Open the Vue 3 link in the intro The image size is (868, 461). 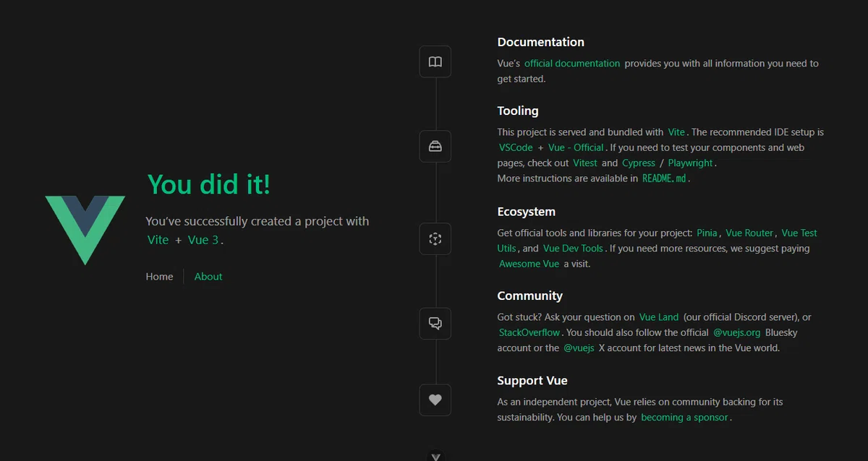point(203,240)
